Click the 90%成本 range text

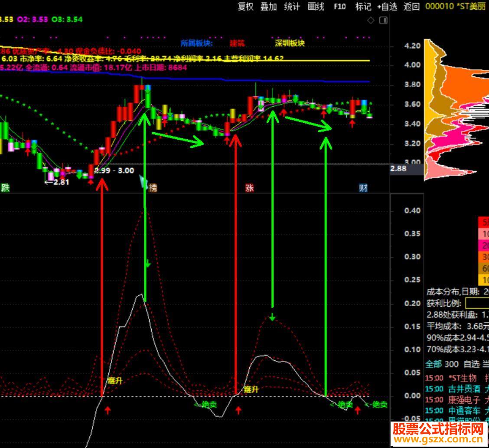click(x=457, y=338)
